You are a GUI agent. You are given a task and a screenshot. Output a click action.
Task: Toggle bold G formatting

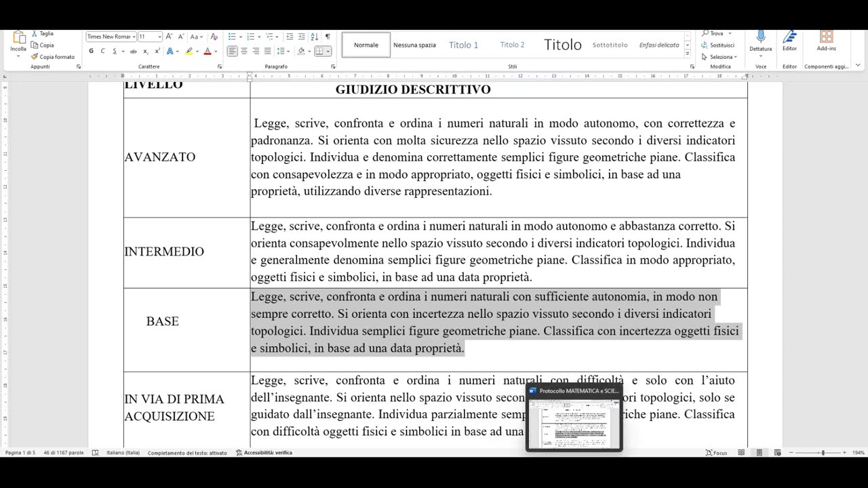pos(91,51)
